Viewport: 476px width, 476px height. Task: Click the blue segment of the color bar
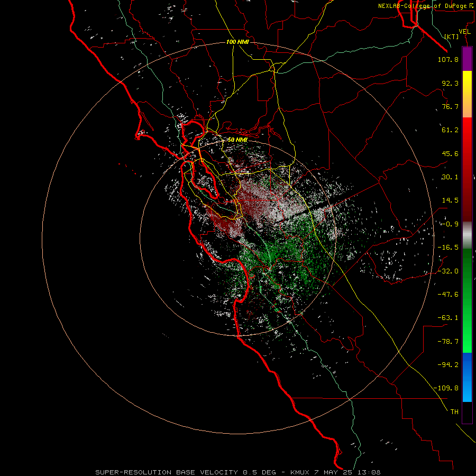[x=467, y=377]
